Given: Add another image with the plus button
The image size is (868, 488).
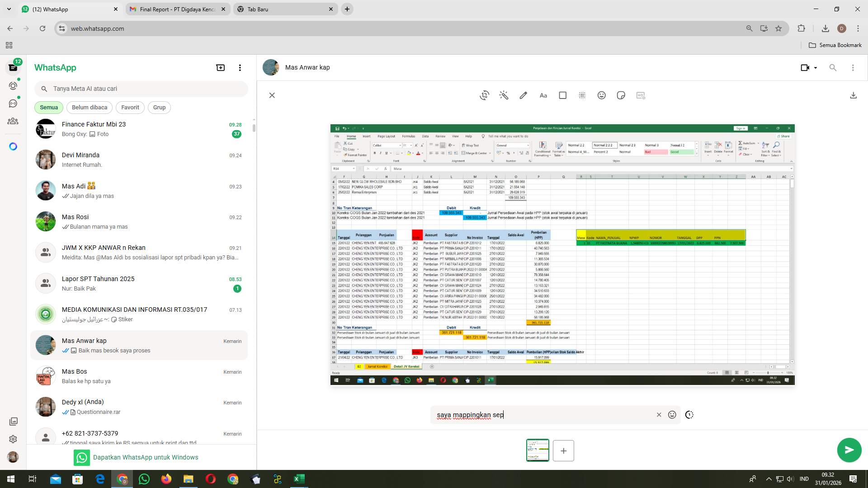Looking at the screenshot, I should click(563, 450).
